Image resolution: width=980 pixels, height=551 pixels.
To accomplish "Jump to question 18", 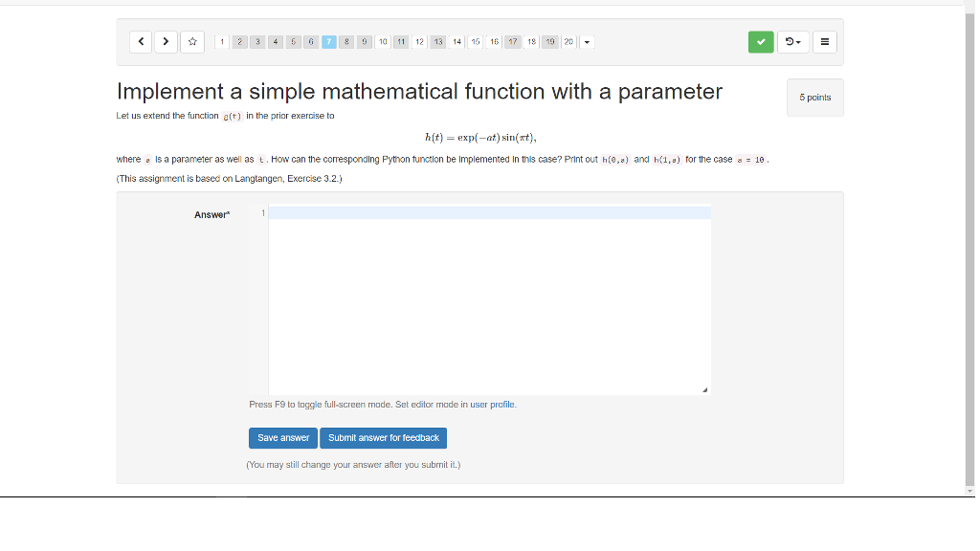I will coord(531,42).
